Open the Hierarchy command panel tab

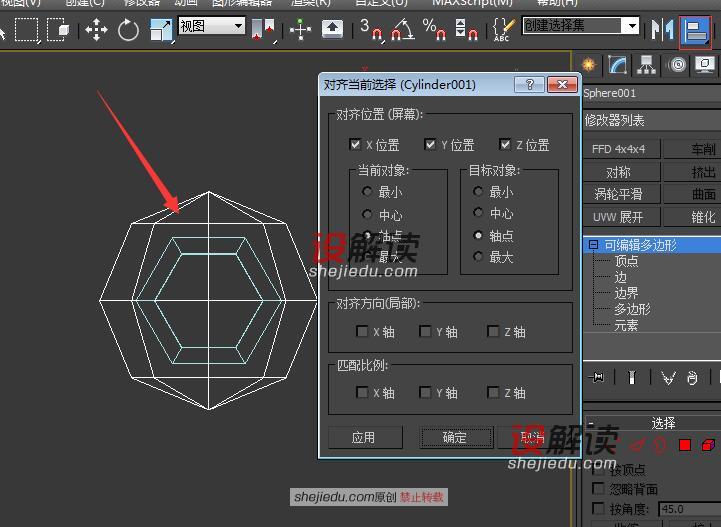click(647, 65)
